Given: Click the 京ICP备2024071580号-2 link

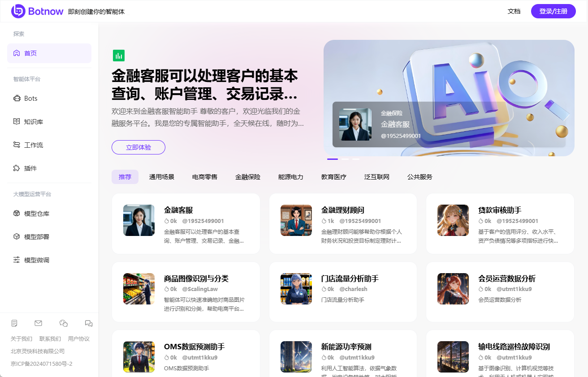Looking at the screenshot, I should [42, 364].
